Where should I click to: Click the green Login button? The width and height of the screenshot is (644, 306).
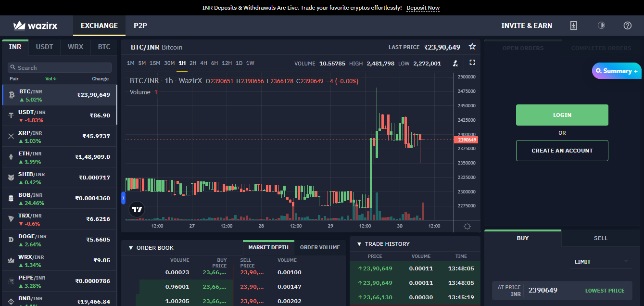pyautogui.click(x=562, y=115)
